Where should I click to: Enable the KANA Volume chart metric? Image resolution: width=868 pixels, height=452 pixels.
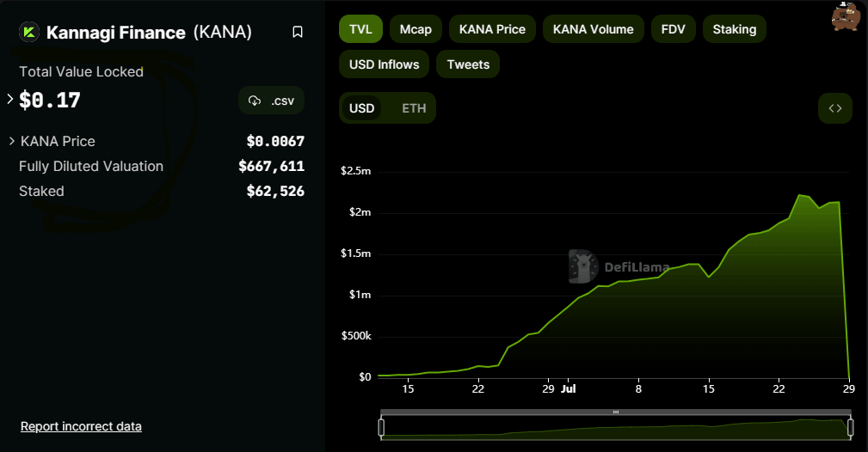coord(593,29)
